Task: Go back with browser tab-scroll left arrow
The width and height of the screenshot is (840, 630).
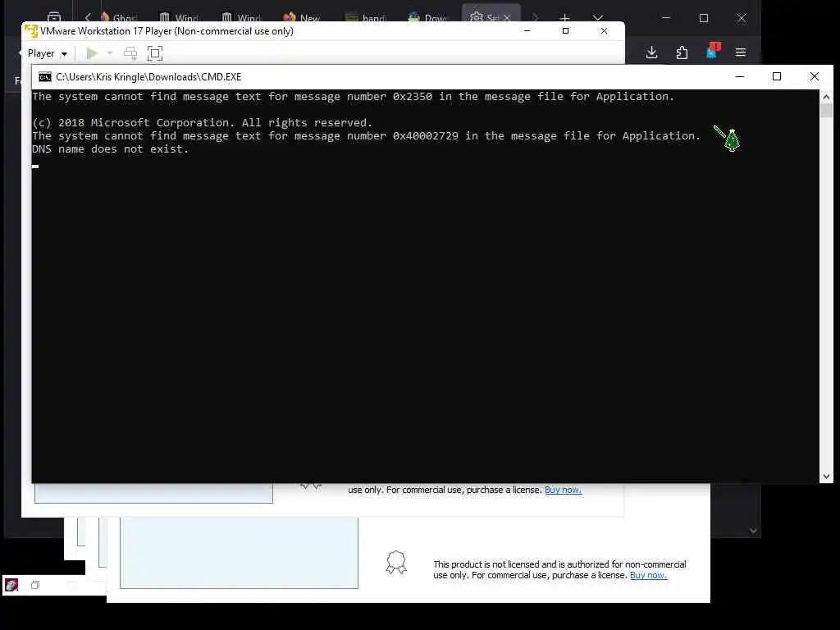Action: [x=88, y=18]
